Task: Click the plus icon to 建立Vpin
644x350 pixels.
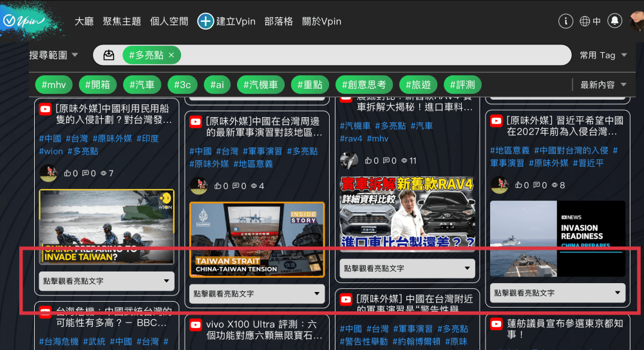Action: click(x=205, y=21)
